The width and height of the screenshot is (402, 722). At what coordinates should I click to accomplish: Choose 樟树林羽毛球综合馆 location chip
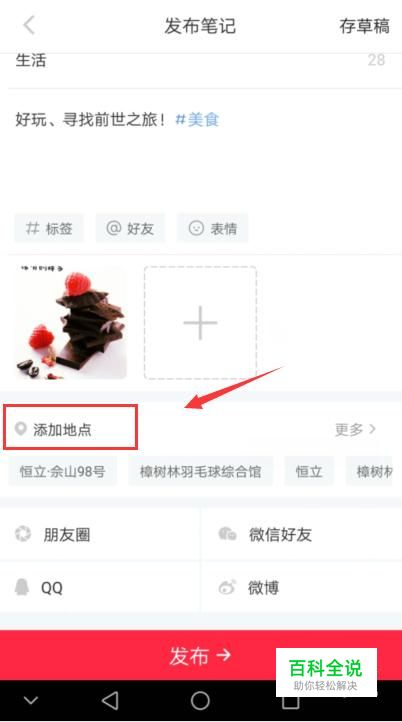[201, 472]
